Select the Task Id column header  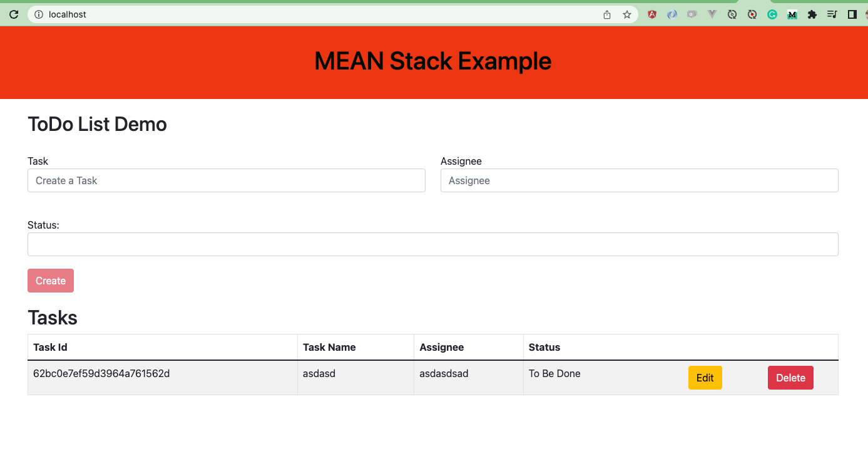[x=50, y=347]
